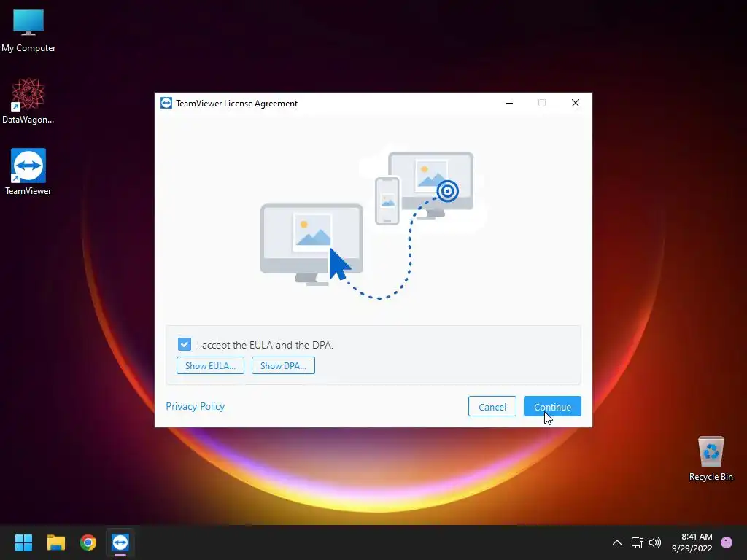This screenshot has height=560, width=747.
Task: Minimize the License Agreement window
Action: pos(508,103)
